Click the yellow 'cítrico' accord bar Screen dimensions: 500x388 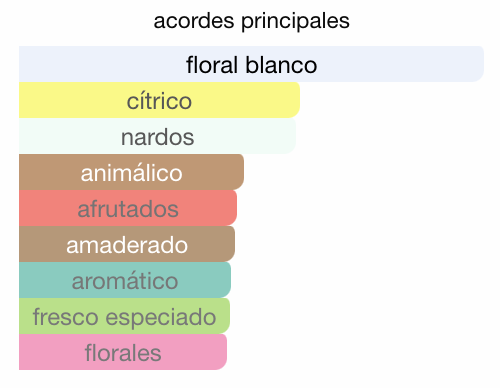159,100
